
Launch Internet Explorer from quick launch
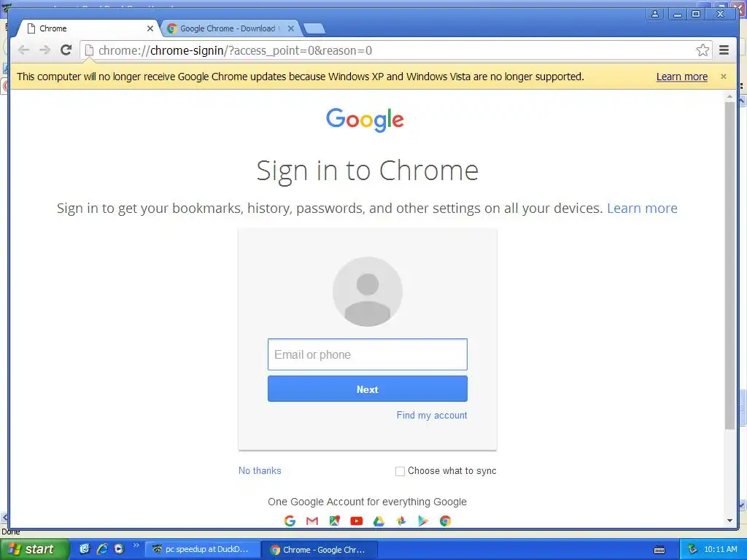point(101,549)
